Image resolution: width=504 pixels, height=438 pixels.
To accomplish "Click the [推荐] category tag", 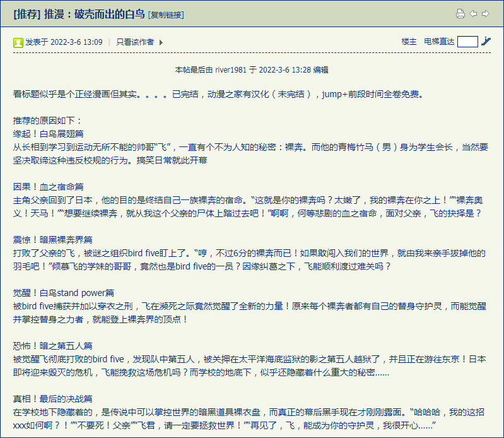I will (x=27, y=14).
